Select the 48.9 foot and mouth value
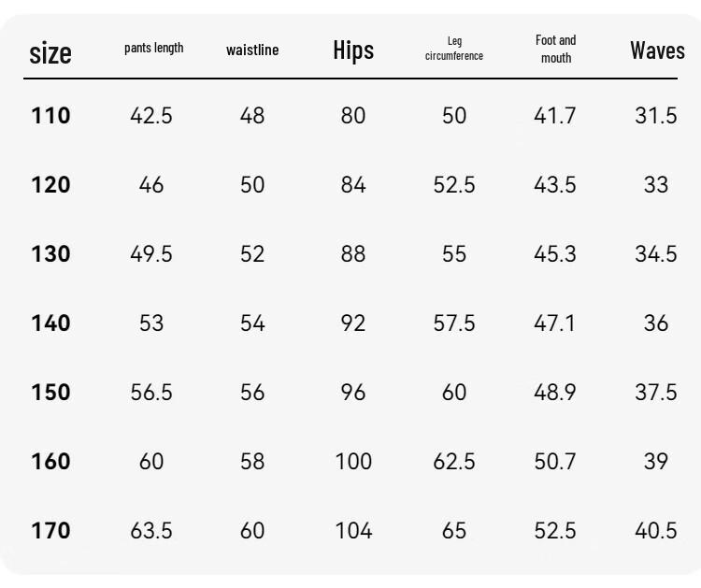 tap(555, 392)
